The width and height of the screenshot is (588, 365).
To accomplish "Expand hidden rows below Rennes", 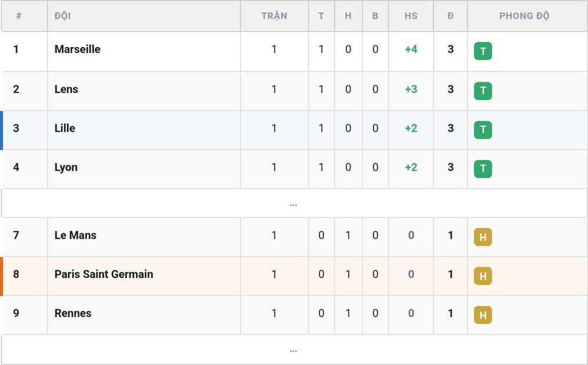I will pos(293,349).
